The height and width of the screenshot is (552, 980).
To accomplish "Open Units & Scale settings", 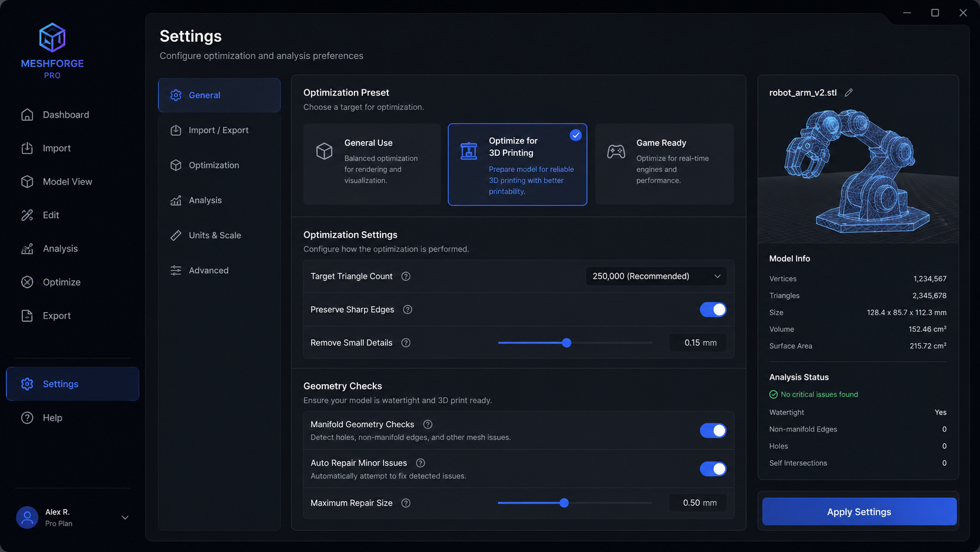I will (x=219, y=235).
